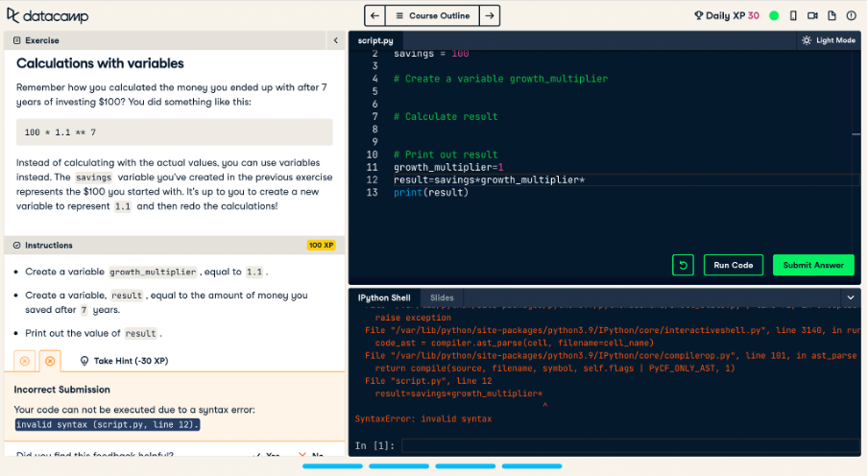The width and height of the screenshot is (868, 476).
Task: Click the DataCamp logo
Action: [46, 15]
